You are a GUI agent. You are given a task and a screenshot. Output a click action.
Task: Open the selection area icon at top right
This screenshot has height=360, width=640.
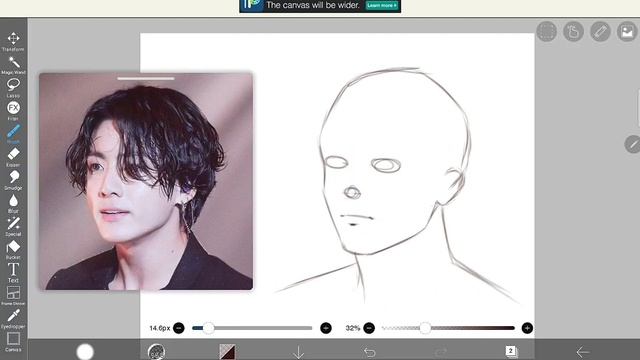[547, 31]
